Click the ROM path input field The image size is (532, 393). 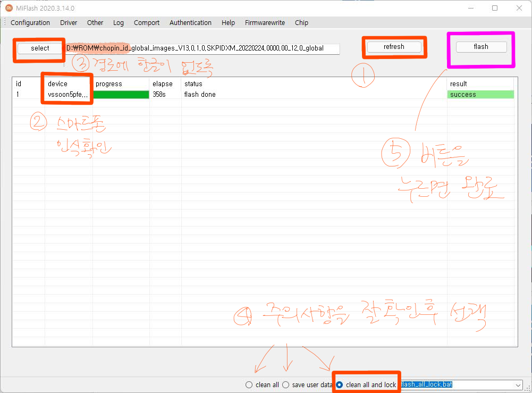[x=202, y=48]
